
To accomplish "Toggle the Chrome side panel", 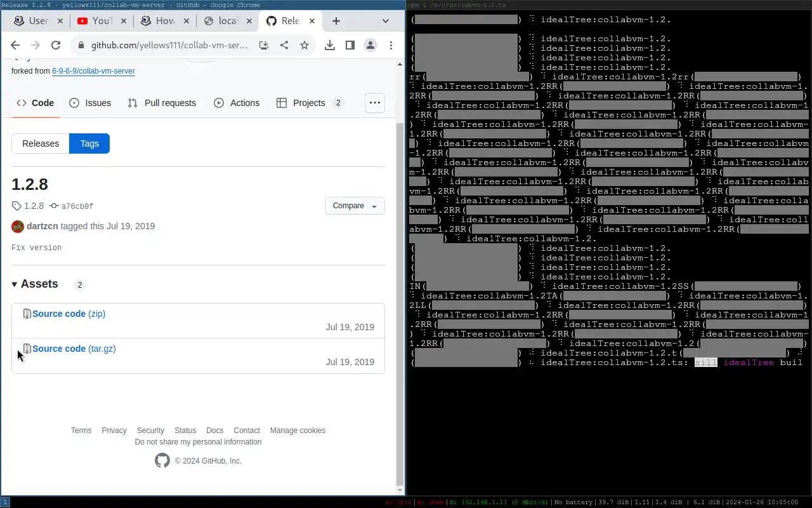I will [x=350, y=45].
